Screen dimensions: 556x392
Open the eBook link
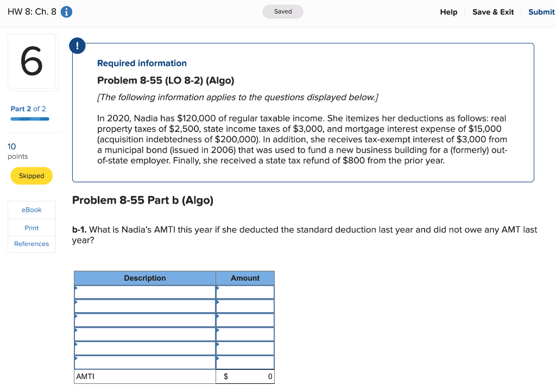(31, 210)
